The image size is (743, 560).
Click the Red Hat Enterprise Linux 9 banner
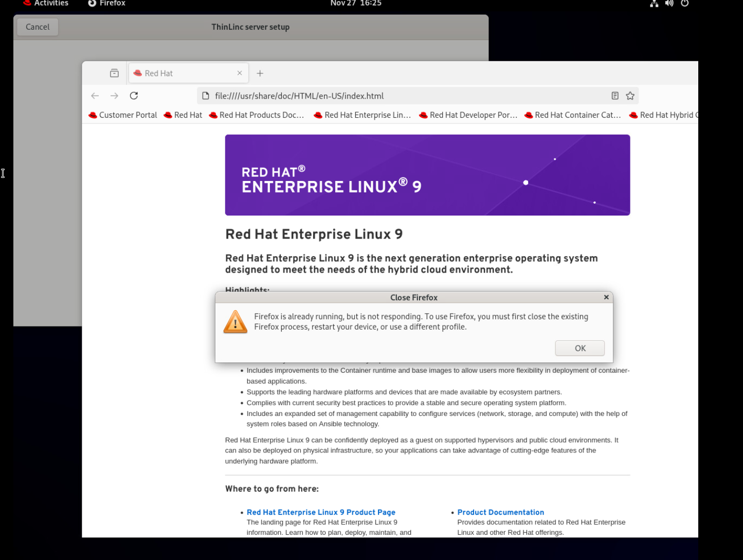coord(427,175)
